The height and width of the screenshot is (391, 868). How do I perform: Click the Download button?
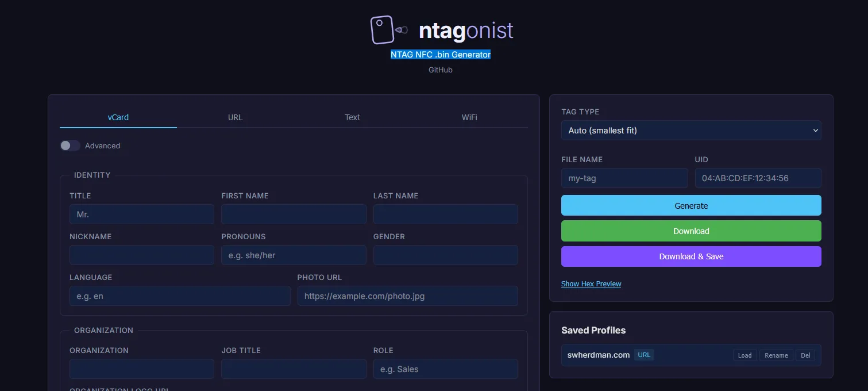pos(691,231)
